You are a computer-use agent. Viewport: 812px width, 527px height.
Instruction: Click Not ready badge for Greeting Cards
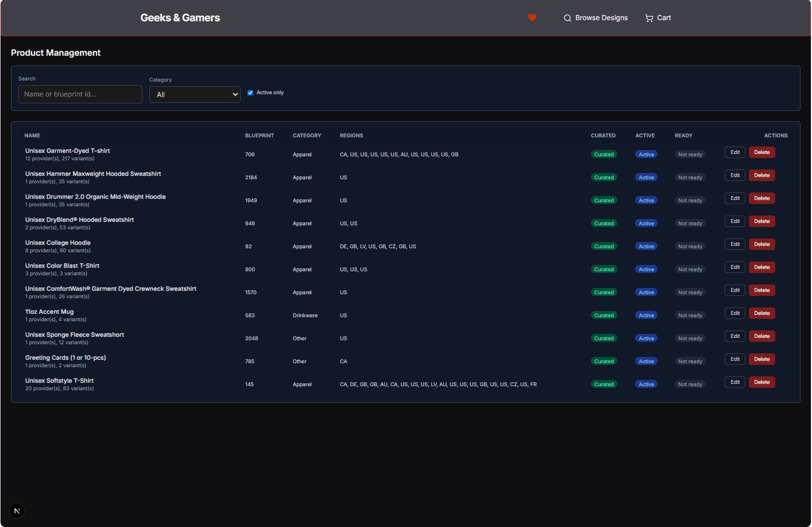click(690, 361)
